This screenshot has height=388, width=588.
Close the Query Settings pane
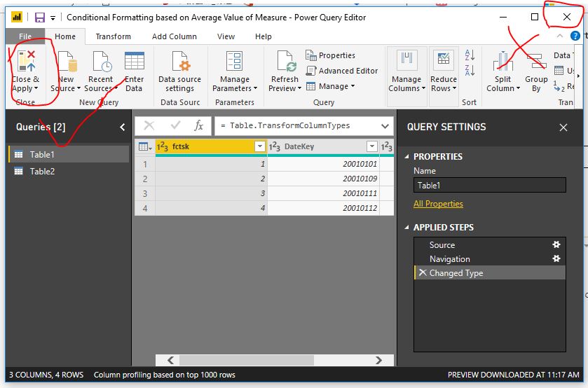click(563, 127)
